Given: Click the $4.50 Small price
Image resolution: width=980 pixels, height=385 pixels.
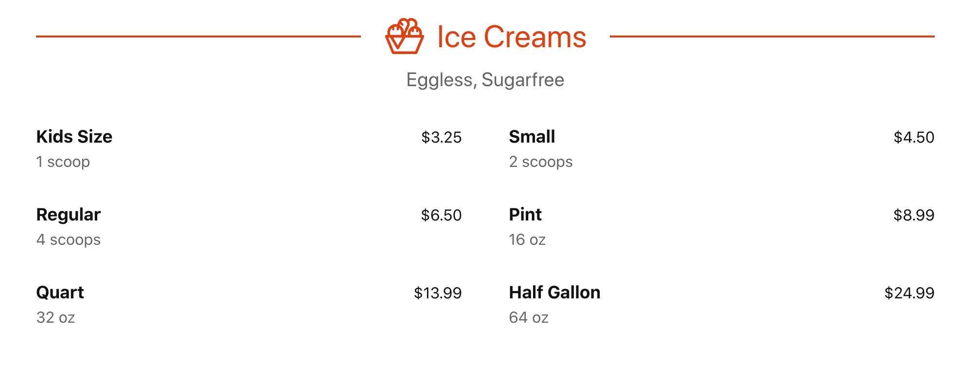Looking at the screenshot, I should pos(913,137).
